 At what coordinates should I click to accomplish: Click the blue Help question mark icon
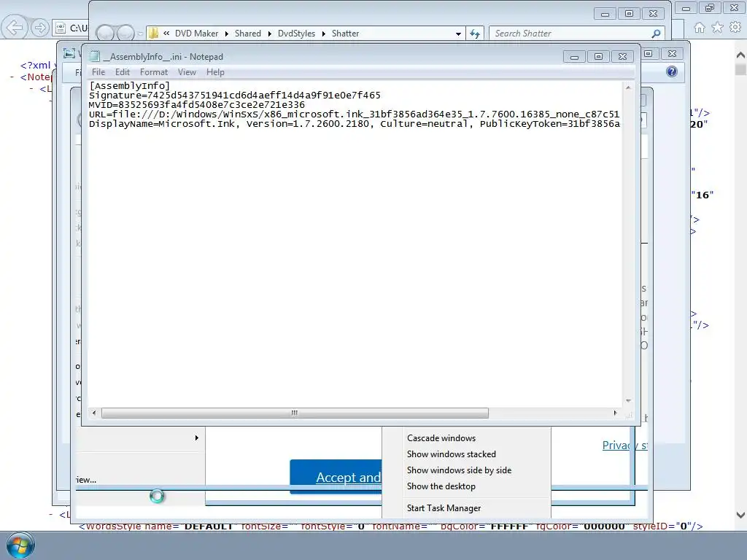[x=672, y=71]
